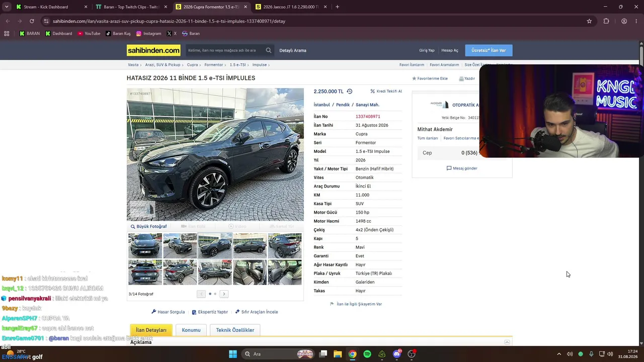644x362 pixels.
Task: Open the Streamlabs taskbar icon
Action: [x=382, y=354]
